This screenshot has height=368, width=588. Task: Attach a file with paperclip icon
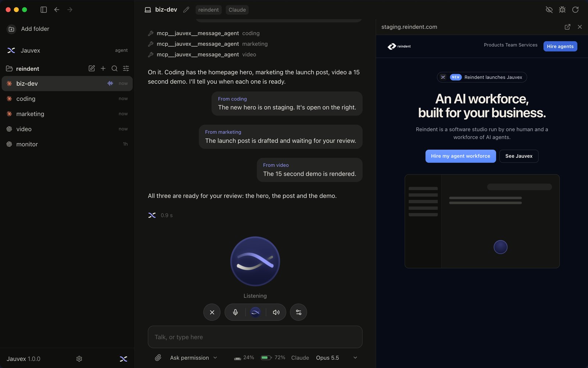click(x=158, y=358)
